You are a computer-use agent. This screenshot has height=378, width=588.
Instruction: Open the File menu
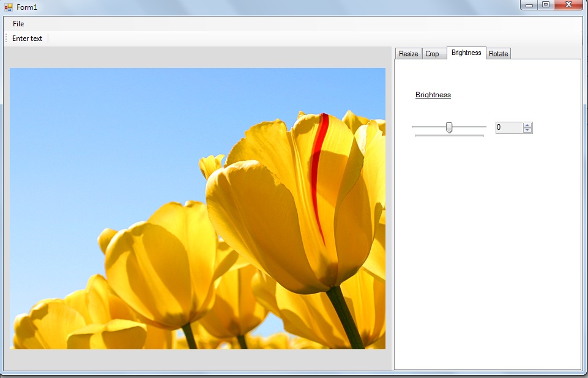pos(18,24)
